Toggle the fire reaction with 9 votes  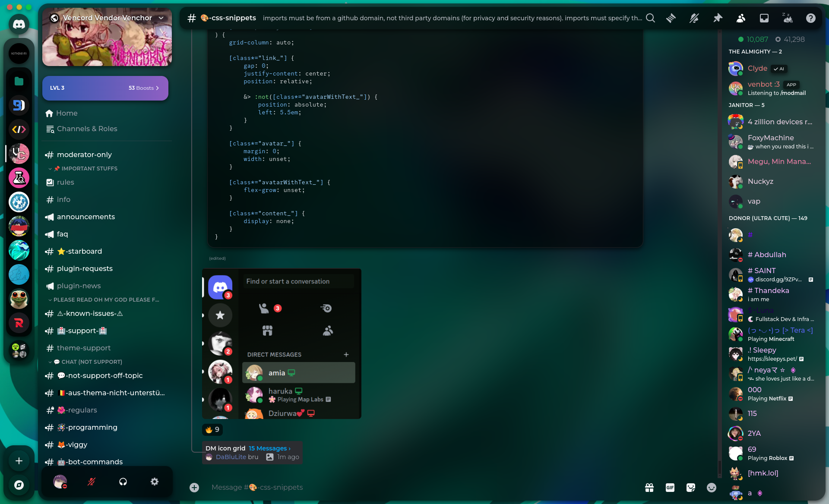click(212, 430)
